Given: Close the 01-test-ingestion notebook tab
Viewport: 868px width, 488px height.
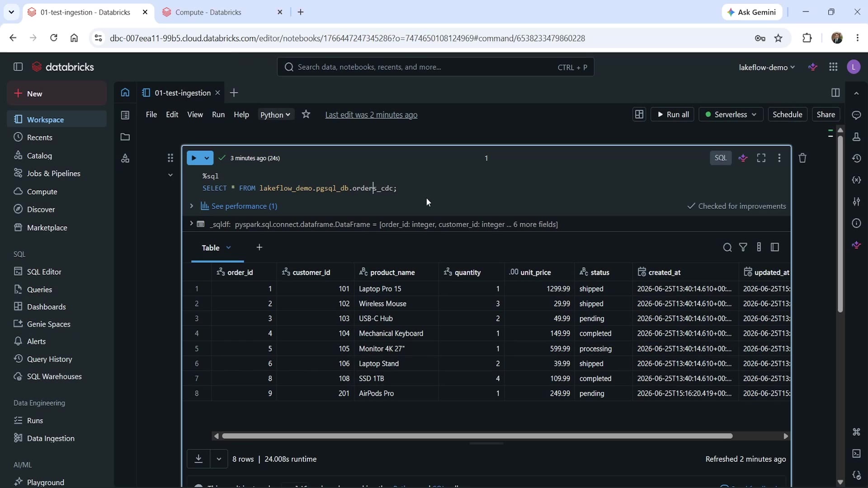Looking at the screenshot, I should [217, 93].
